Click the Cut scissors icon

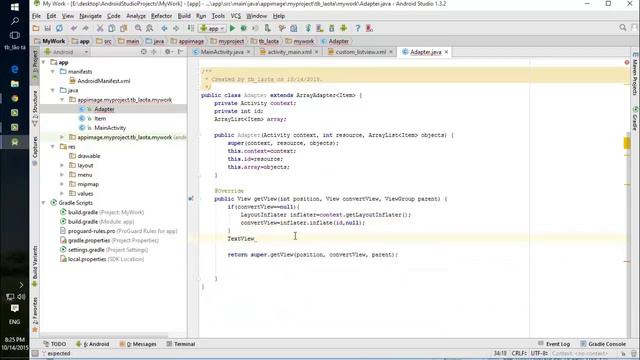pyautogui.click(x=100, y=28)
